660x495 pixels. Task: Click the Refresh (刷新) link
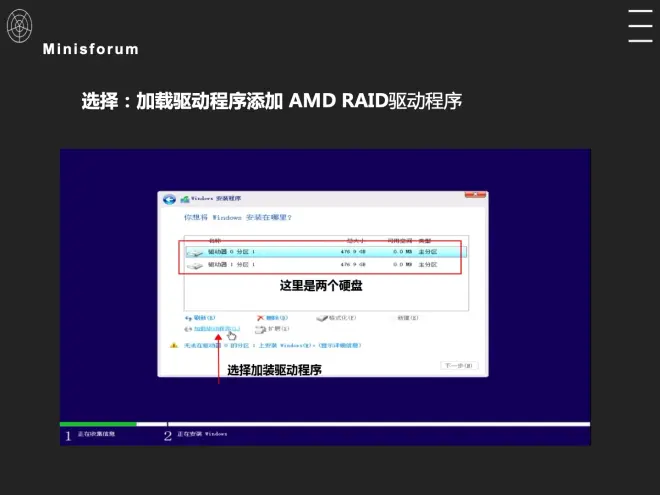(205, 318)
